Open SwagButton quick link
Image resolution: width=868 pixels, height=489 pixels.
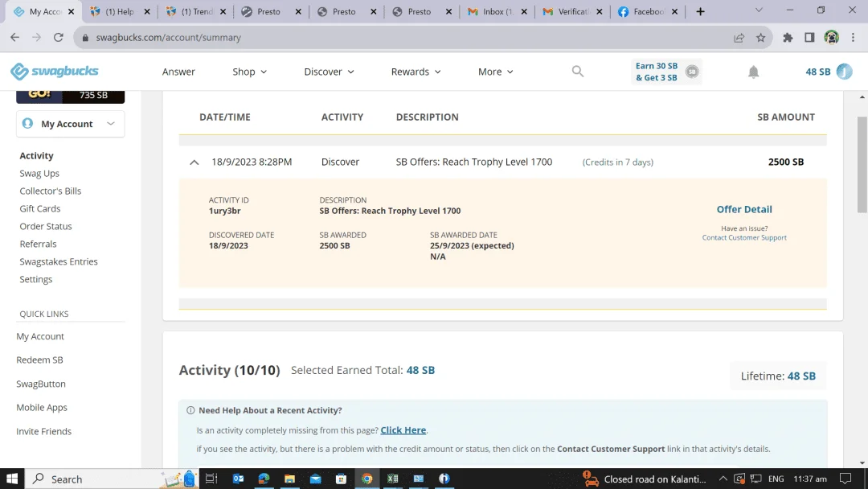(x=40, y=384)
